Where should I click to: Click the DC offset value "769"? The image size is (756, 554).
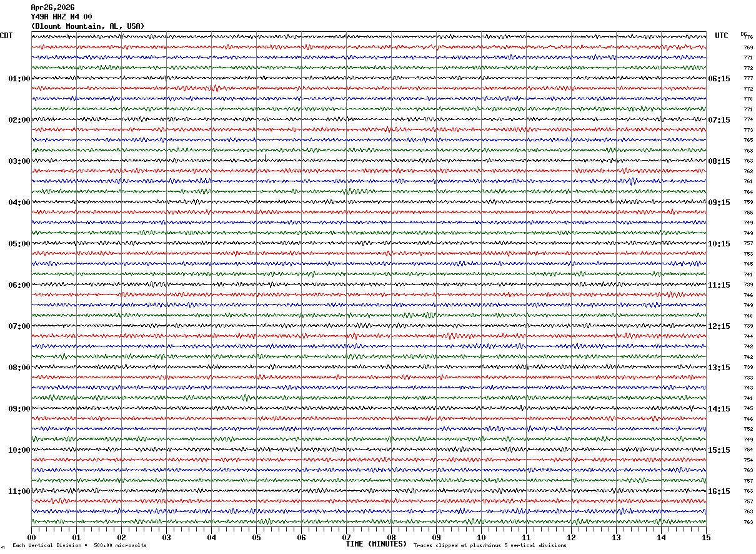coord(749,48)
